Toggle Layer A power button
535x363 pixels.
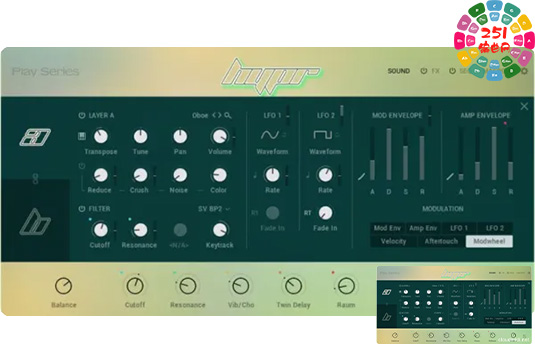pyautogui.click(x=82, y=116)
